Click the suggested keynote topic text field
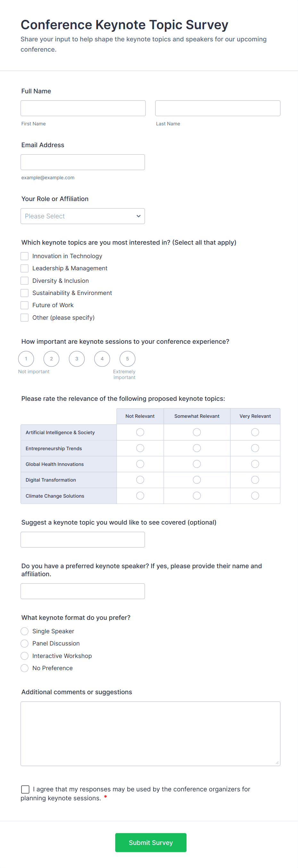Viewport: 298px width, 868px height. point(82,539)
